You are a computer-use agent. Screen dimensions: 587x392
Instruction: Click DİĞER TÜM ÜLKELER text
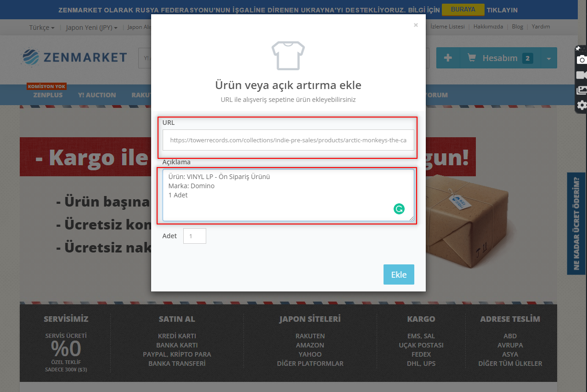(510, 364)
